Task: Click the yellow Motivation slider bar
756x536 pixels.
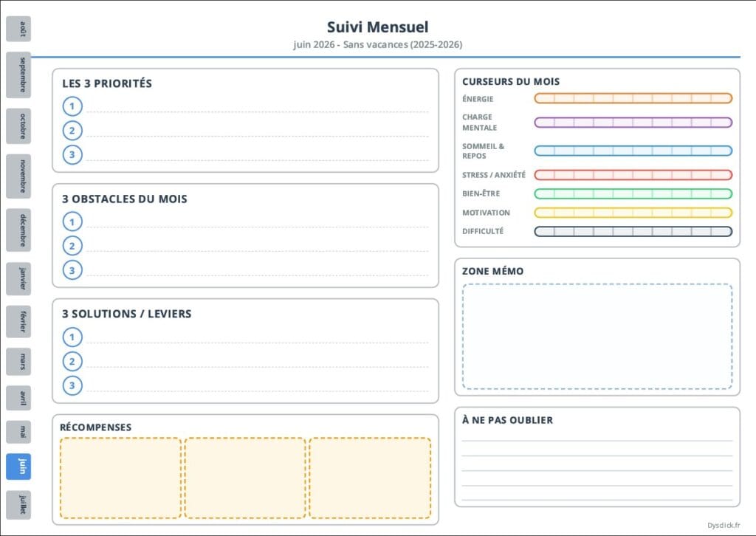Action: click(x=633, y=213)
